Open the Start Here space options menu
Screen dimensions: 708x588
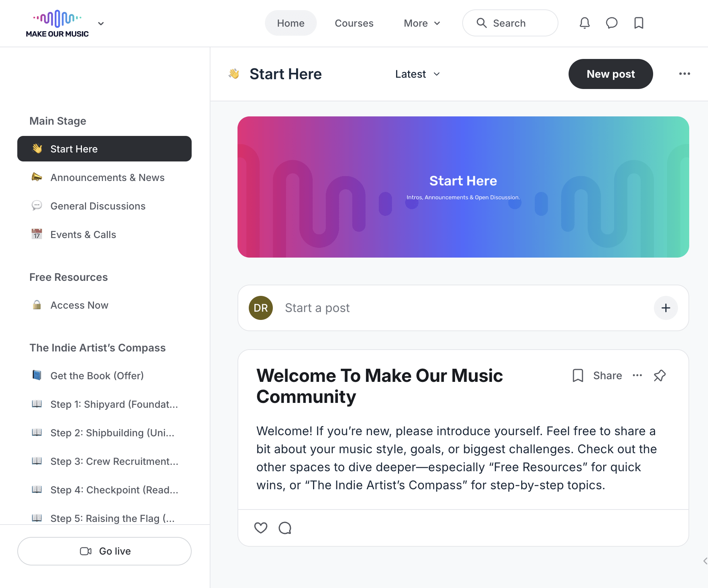coord(684,74)
